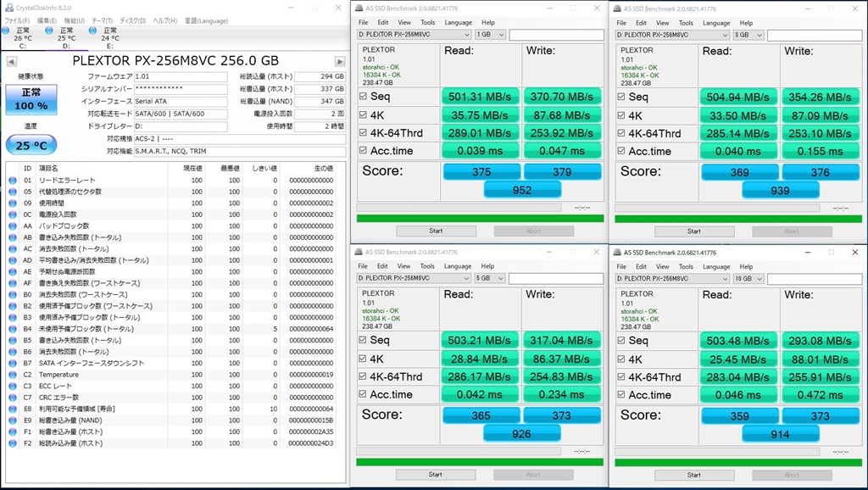868x490 pixels.
Task: Click the 25 °C temperature button
Action: (x=31, y=146)
